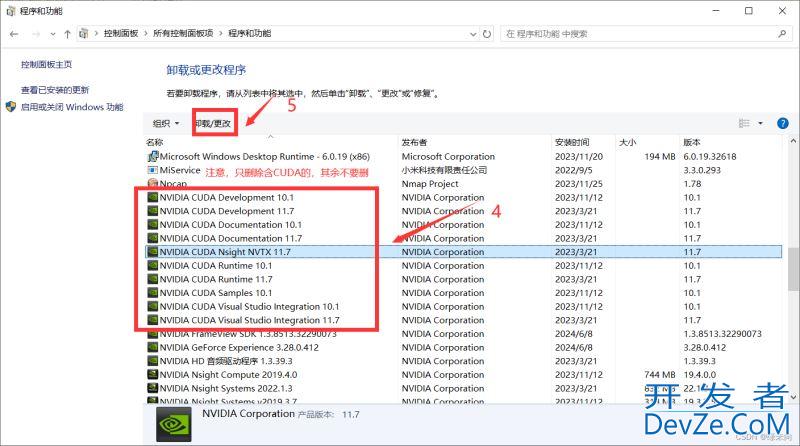
Task: Open 启用或关闭 Windows 功能 link
Action: tap(72, 107)
